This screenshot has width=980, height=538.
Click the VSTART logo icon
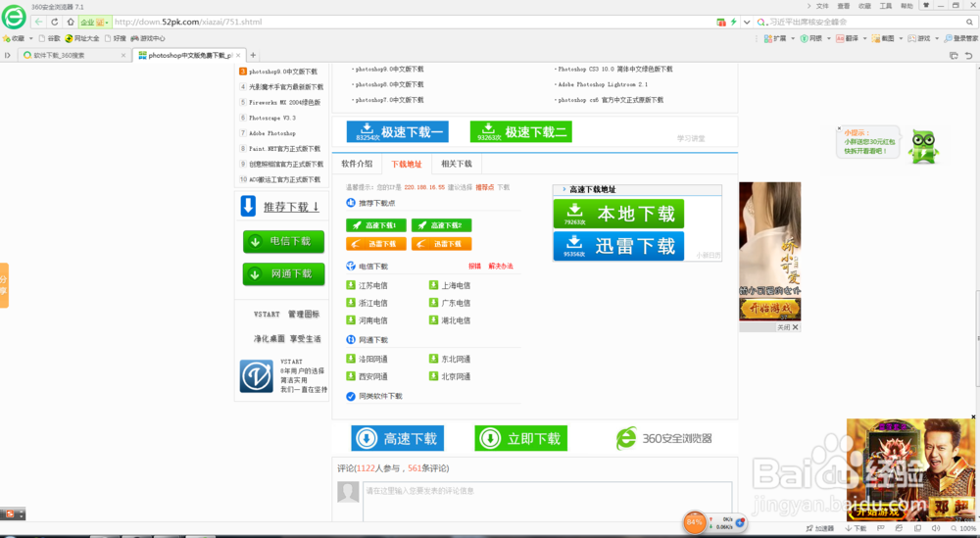256,376
